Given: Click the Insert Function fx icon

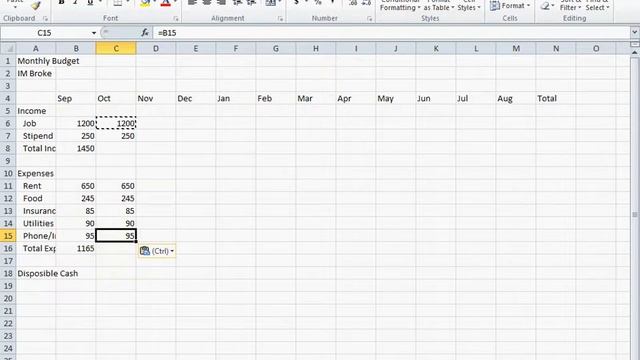Looking at the screenshot, I should [x=145, y=33].
